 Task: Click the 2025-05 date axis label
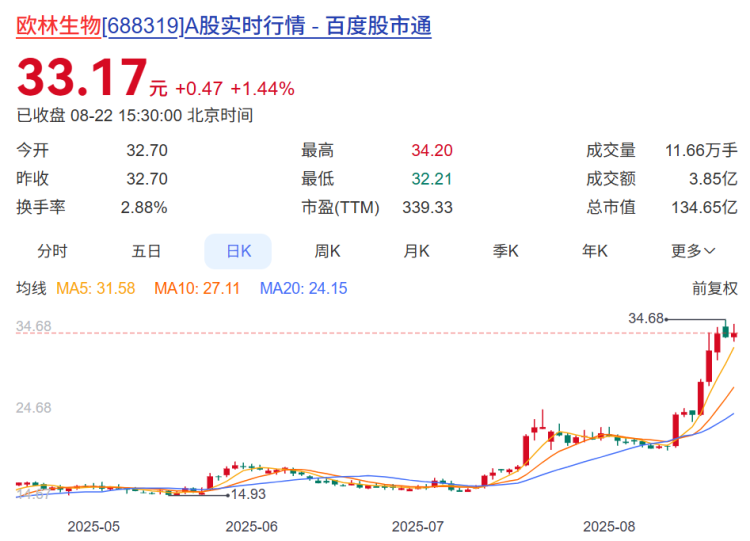click(x=94, y=527)
